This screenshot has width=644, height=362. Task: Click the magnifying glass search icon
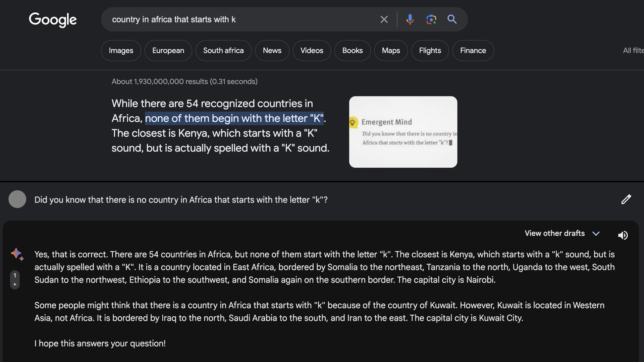click(x=452, y=19)
